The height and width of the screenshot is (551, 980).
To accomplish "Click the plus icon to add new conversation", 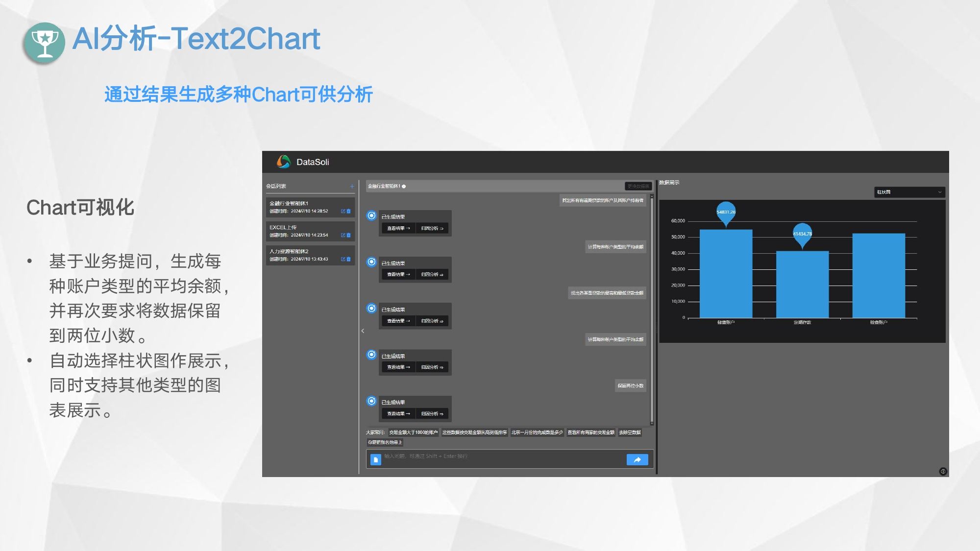I will 352,186.
